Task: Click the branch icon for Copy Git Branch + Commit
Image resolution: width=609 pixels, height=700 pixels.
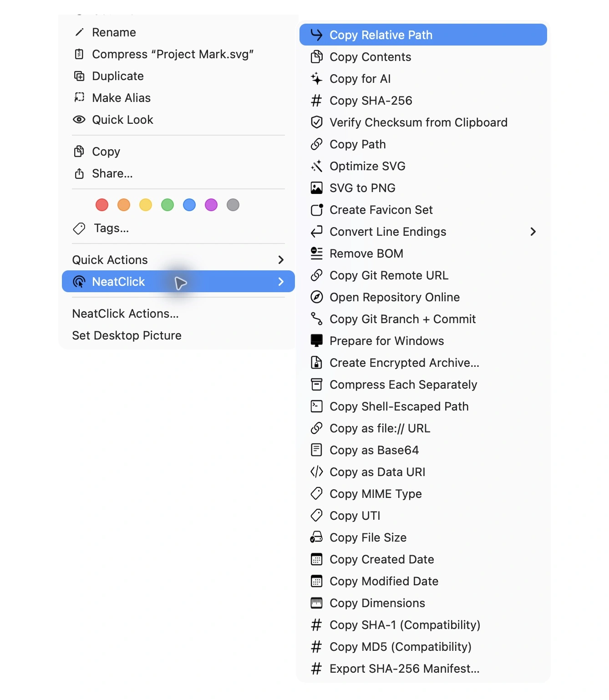Action: (x=316, y=319)
